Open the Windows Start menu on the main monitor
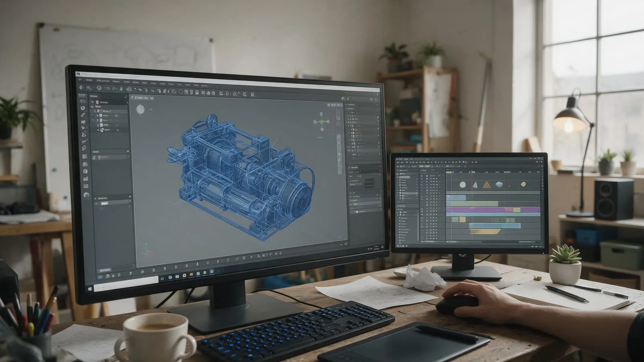This screenshot has height=362, width=644. click(x=90, y=288)
